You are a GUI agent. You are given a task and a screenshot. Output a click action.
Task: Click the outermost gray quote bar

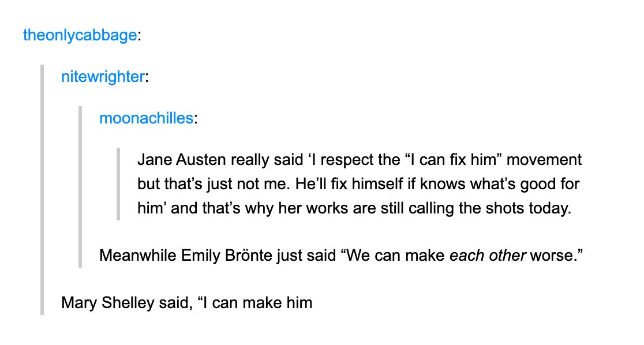pyautogui.click(x=42, y=189)
